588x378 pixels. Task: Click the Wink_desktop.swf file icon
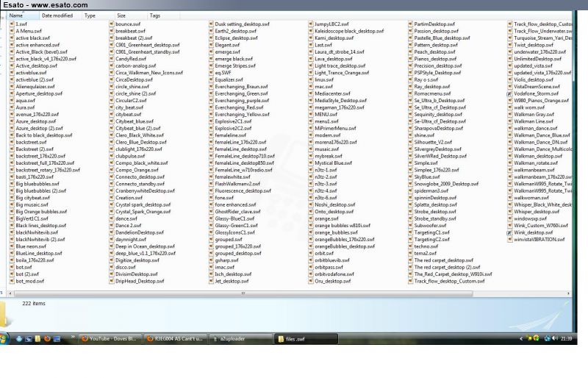(x=509, y=232)
